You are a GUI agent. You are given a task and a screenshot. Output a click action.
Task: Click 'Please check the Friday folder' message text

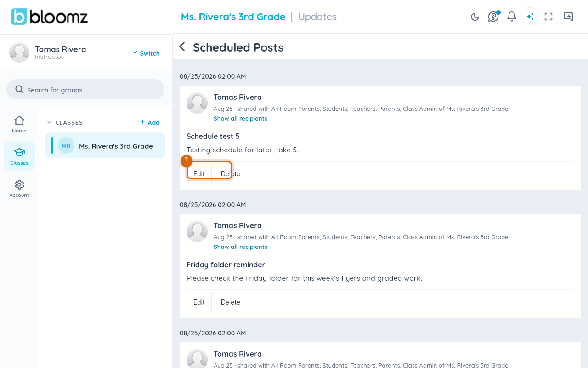coord(304,278)
